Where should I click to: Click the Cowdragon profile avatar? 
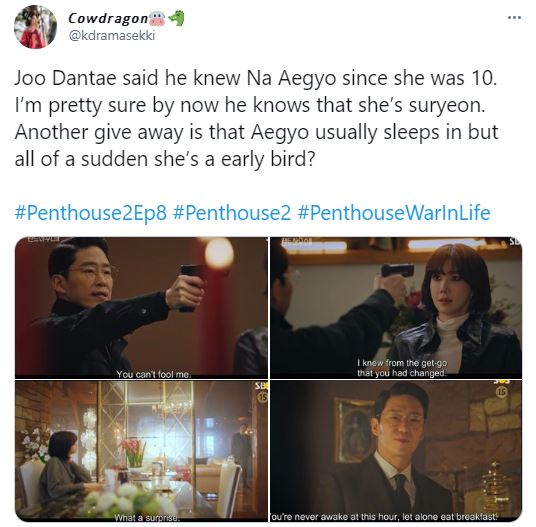[x=35, y=27]
